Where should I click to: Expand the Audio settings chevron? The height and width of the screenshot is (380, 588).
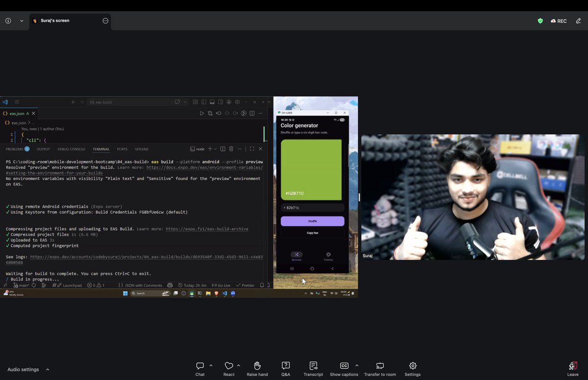tap(48, 370)
